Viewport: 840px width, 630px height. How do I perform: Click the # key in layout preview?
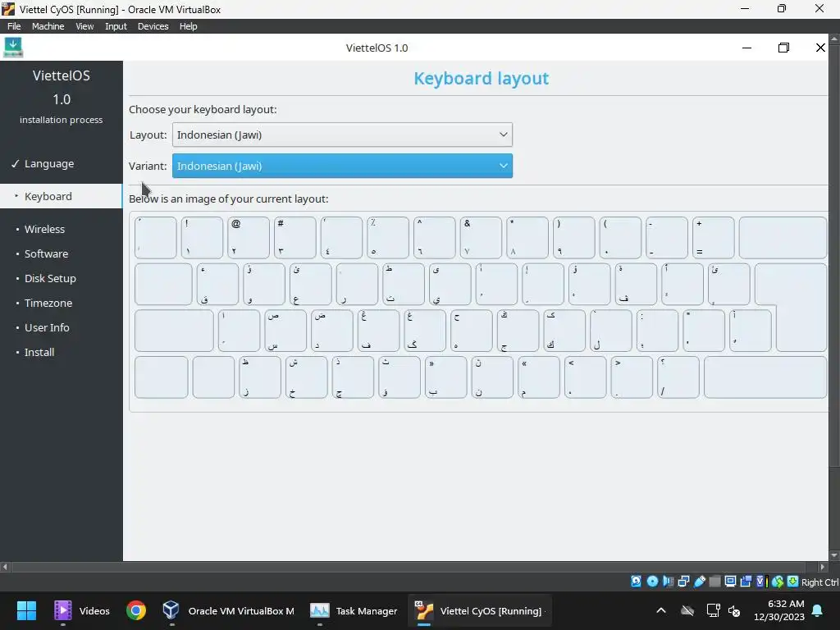294,237
